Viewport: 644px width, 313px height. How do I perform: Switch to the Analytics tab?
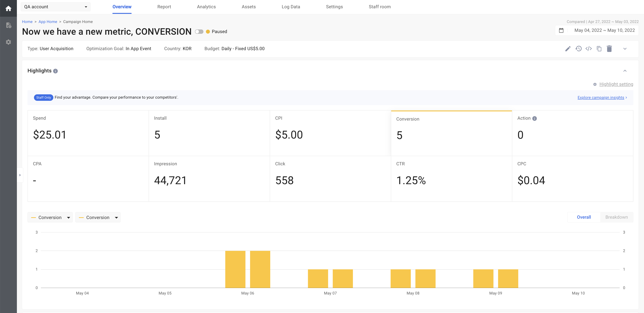(x=206, y=7)
